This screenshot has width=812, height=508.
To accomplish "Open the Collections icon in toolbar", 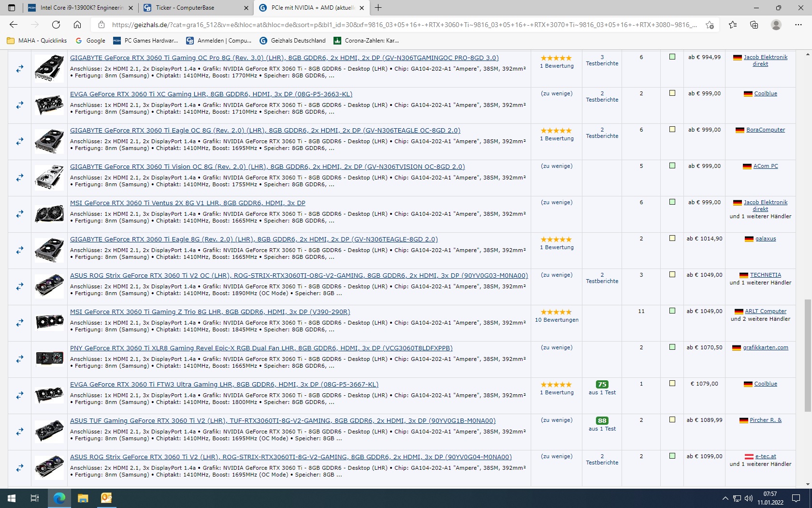I will click(x=754, y=25).
